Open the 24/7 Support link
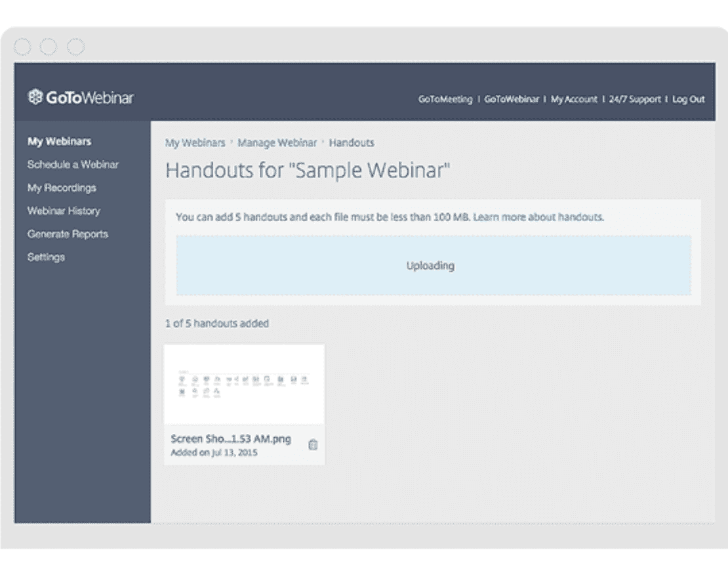 coord(635,100)
